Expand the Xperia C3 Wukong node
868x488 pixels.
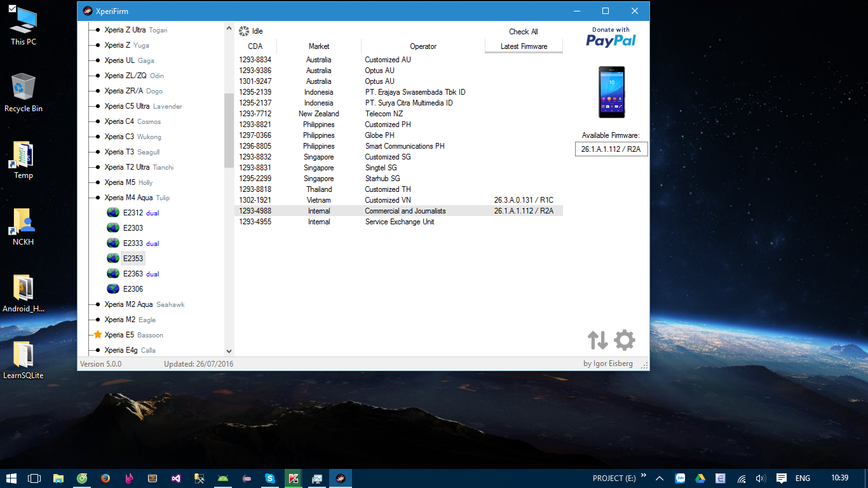click(97, 137)
